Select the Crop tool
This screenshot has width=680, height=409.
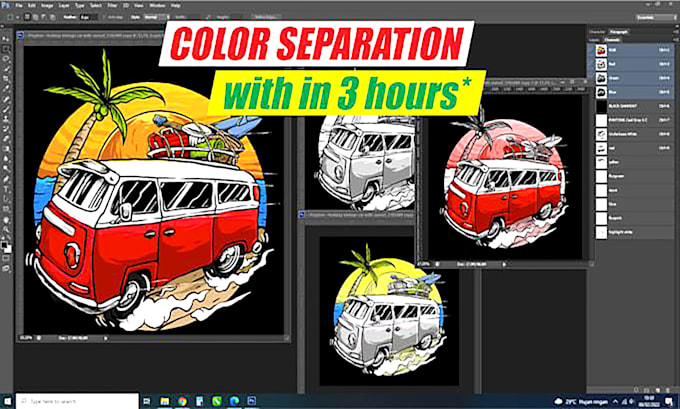tap(6, 79)
